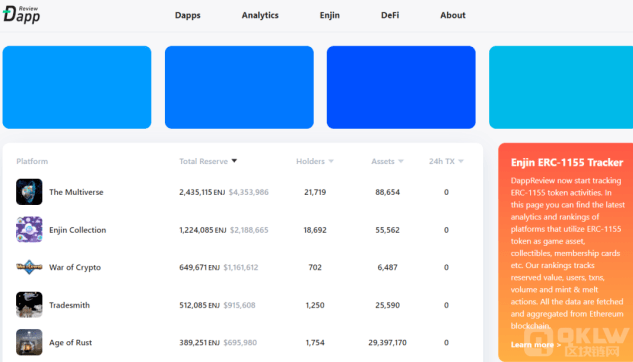Click the Age of Rust icon
The image size is (633, 362).
tap(29, 342)
